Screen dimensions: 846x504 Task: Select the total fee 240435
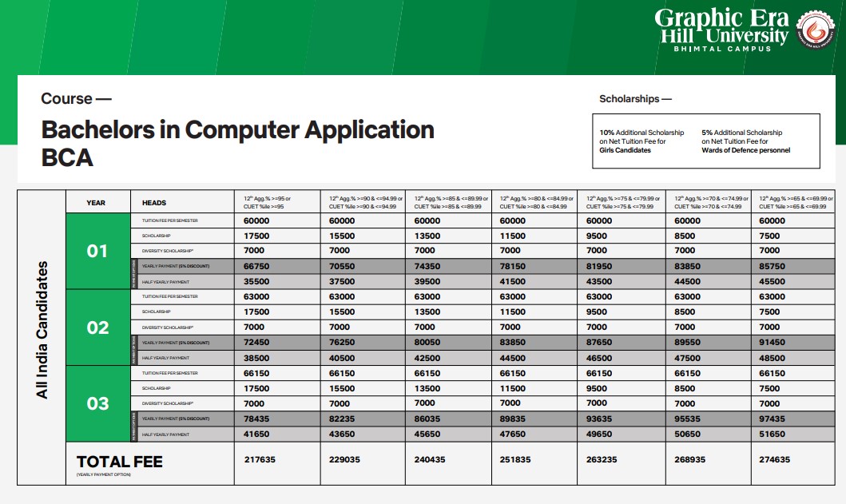(430, 460)
